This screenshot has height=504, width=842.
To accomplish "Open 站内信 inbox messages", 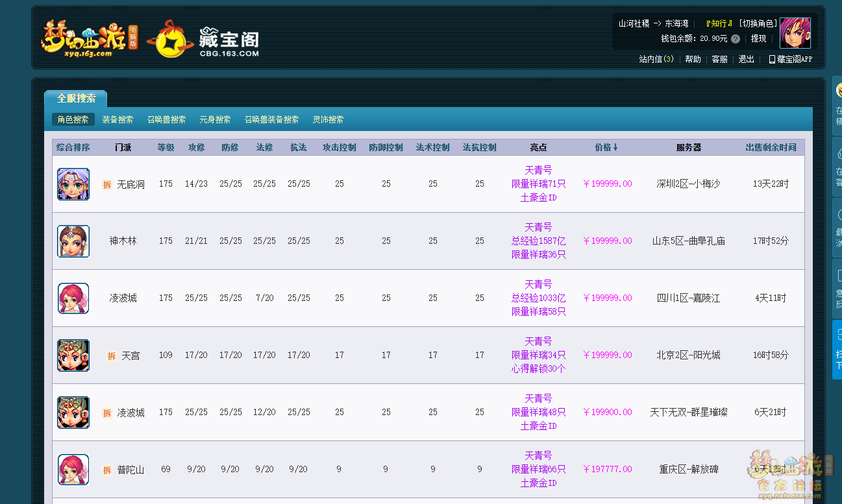I will click(x=656, y=59).
